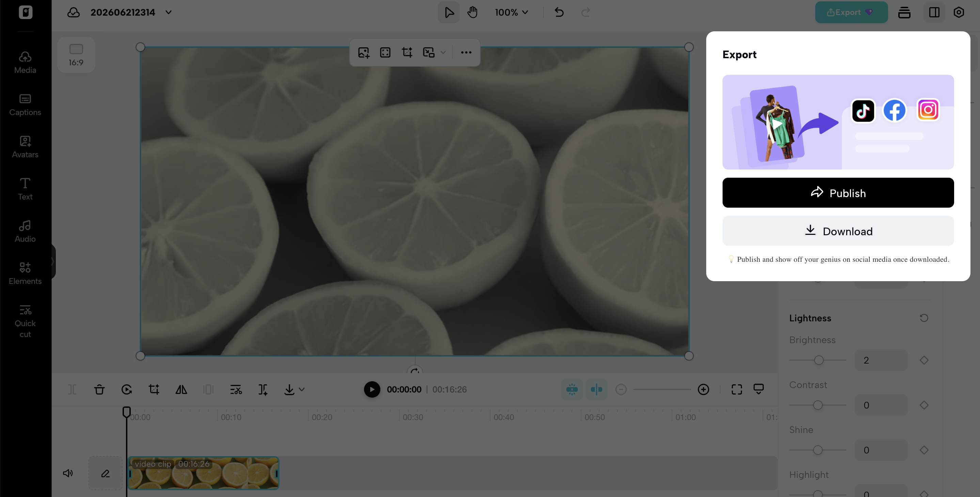Click the replace media icon in floating toolbar

(429, 52)
